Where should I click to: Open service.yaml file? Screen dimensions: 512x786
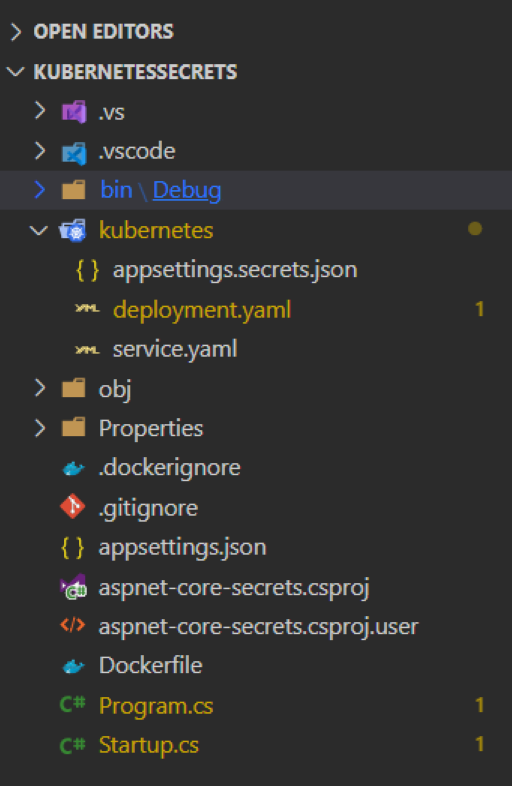click(175, 349)
